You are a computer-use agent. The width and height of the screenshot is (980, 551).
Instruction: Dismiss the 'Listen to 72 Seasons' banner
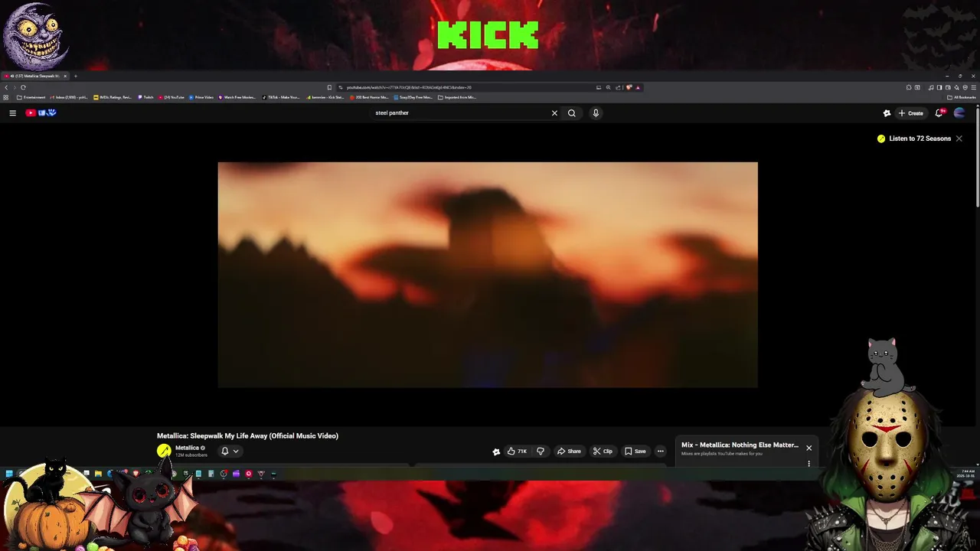959,139
